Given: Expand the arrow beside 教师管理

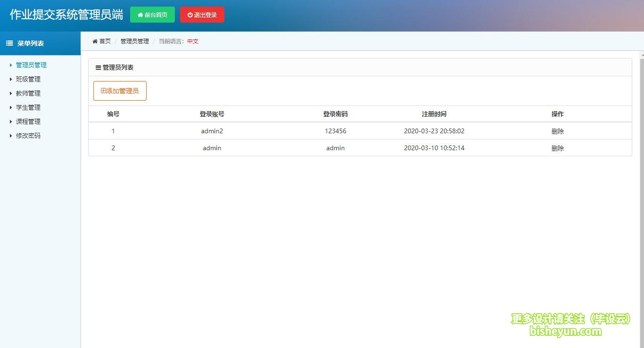Looking at the screenshot, I should coord(11,93).
